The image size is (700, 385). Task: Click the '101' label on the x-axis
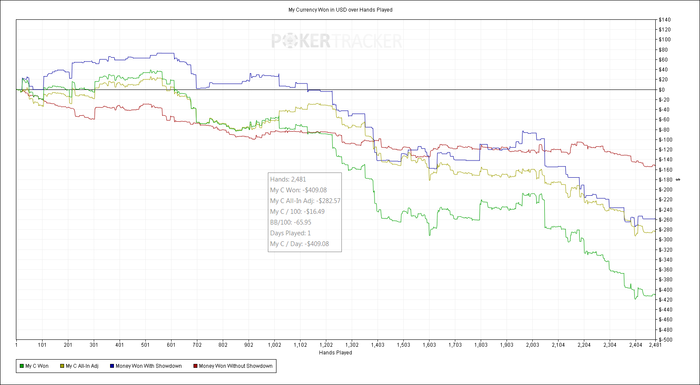click(x=42, y=345)
